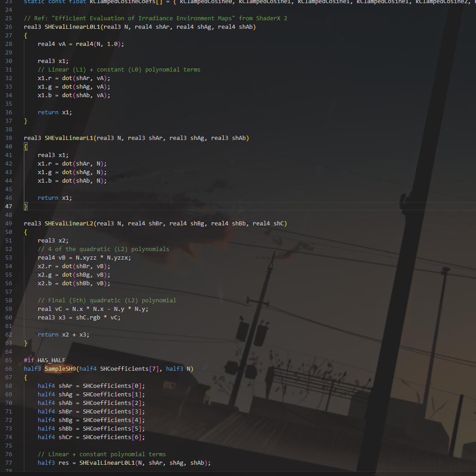Image resolution: width=476 pixels, height=476 pixels.
Task: Click line number 26 in the gutter
Action: point(9,27)
